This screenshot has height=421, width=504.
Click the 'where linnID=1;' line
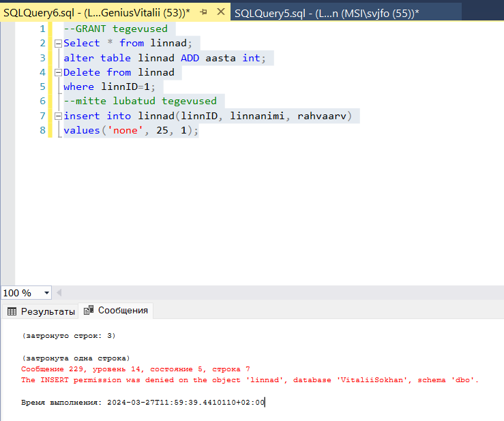(109, 87)
